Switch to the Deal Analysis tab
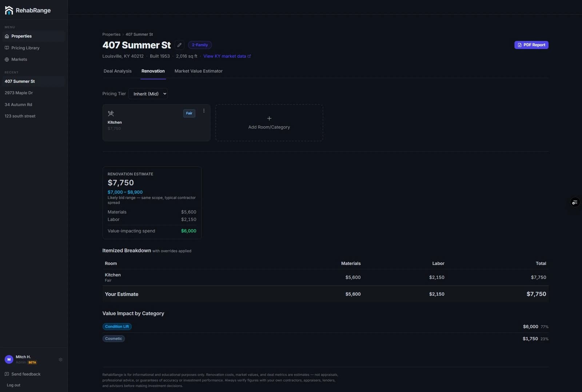582x392 pixels. tap(117, 71)
